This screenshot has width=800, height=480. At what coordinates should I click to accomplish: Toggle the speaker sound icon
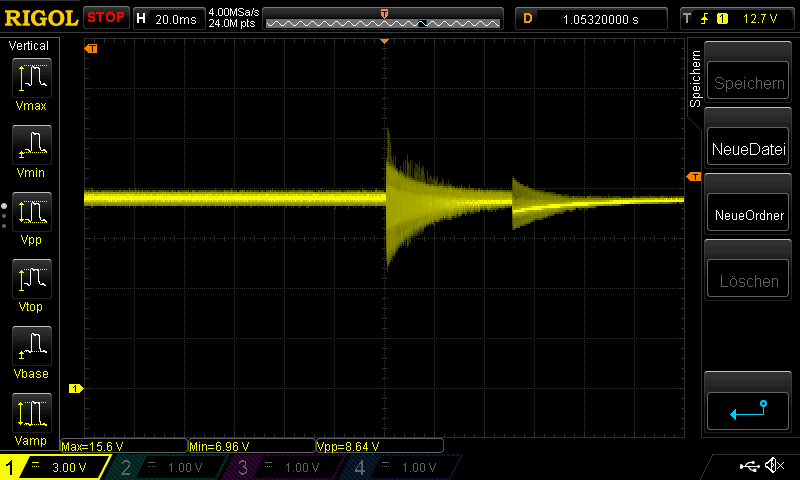click(x=772, y=466)
